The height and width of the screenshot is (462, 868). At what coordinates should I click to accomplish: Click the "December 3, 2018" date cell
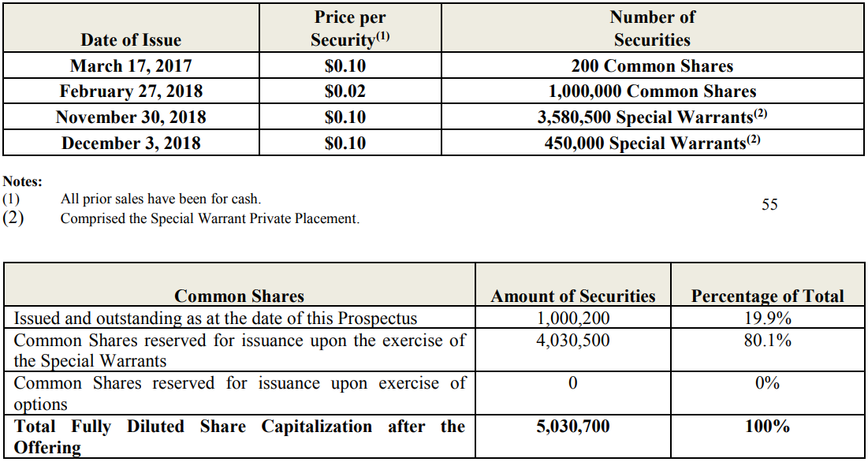tap(131, 143)
